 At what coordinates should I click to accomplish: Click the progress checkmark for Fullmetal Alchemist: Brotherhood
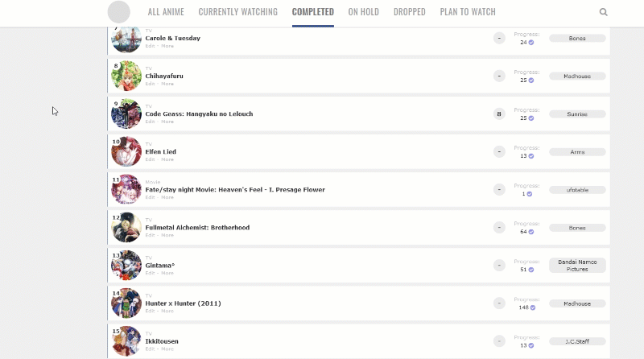pos(532,232)
